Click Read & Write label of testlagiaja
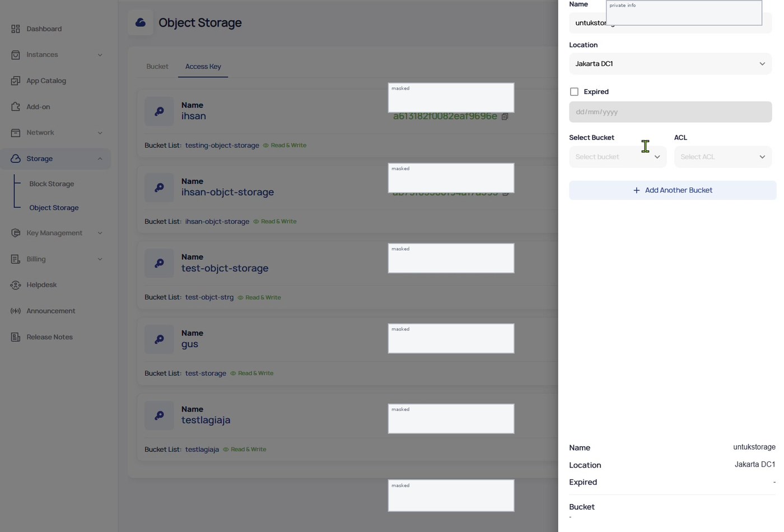The width and height of the screenshot is (784, 532). [x=248, y=450]
